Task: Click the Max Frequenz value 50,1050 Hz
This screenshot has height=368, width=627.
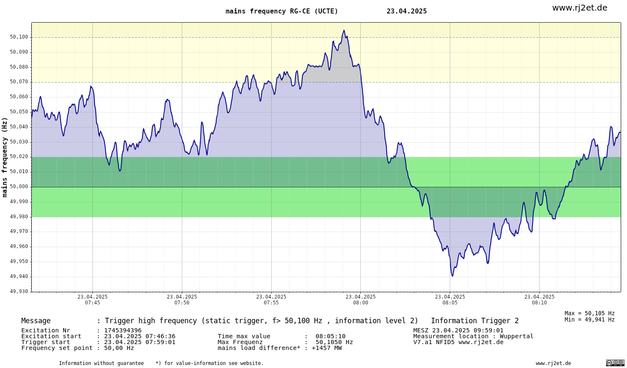Action: [x=334, y=342]
